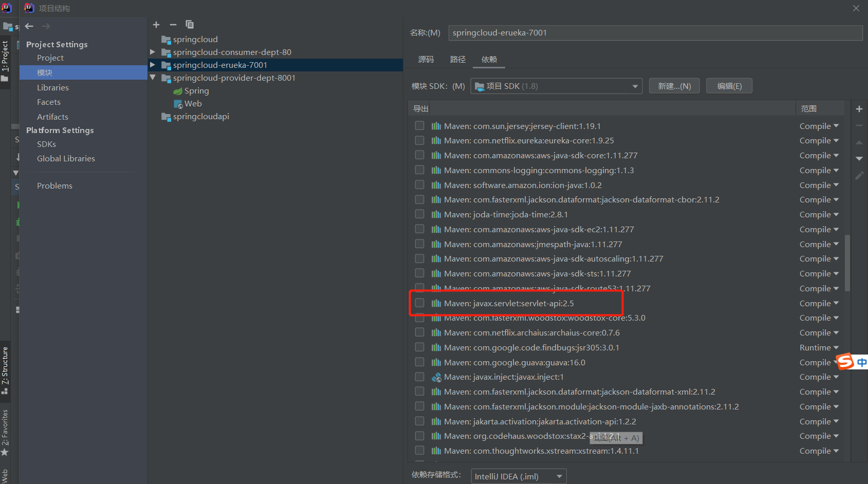Open the 模块 SDK dropdown
Image resolution: width=868 pixels, height=484 pixels.
[635, 86]
